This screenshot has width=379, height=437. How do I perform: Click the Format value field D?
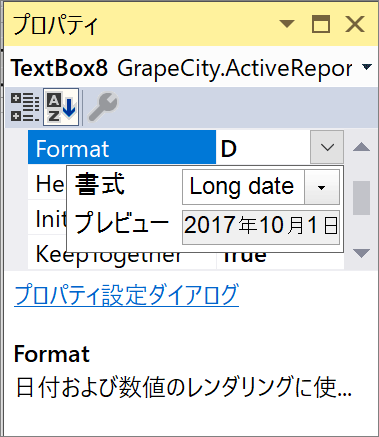coord(263,148)
